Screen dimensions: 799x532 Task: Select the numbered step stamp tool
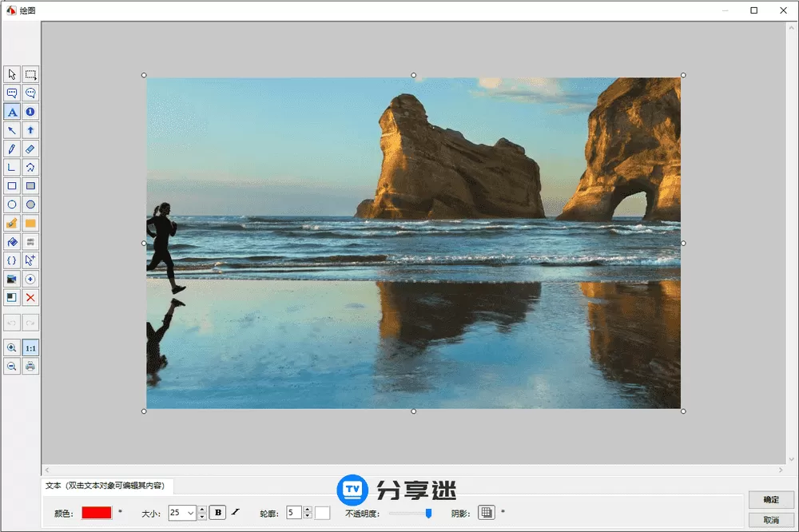[x=30, y=112]
